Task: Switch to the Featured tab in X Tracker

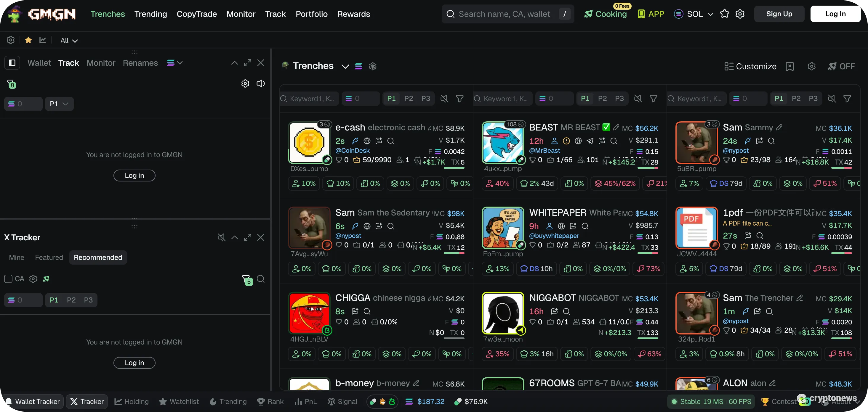Action: 49,257
